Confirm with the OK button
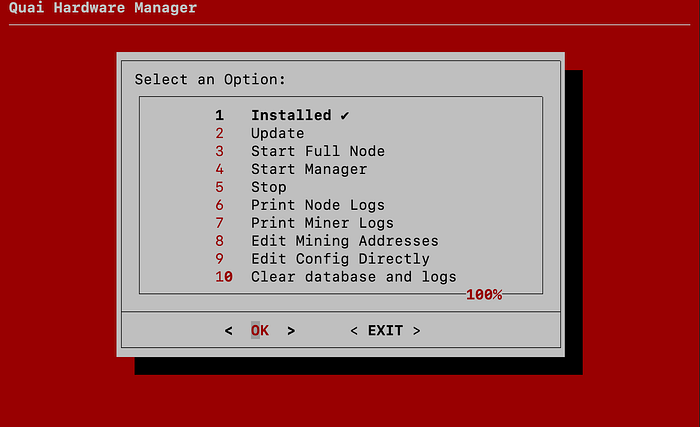Screen dimensions: 700x427 (259, 331)
